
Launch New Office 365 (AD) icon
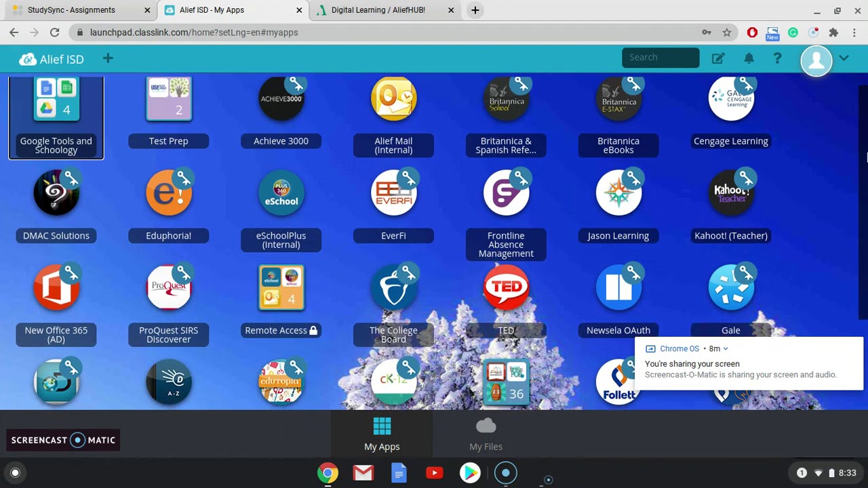56,288
